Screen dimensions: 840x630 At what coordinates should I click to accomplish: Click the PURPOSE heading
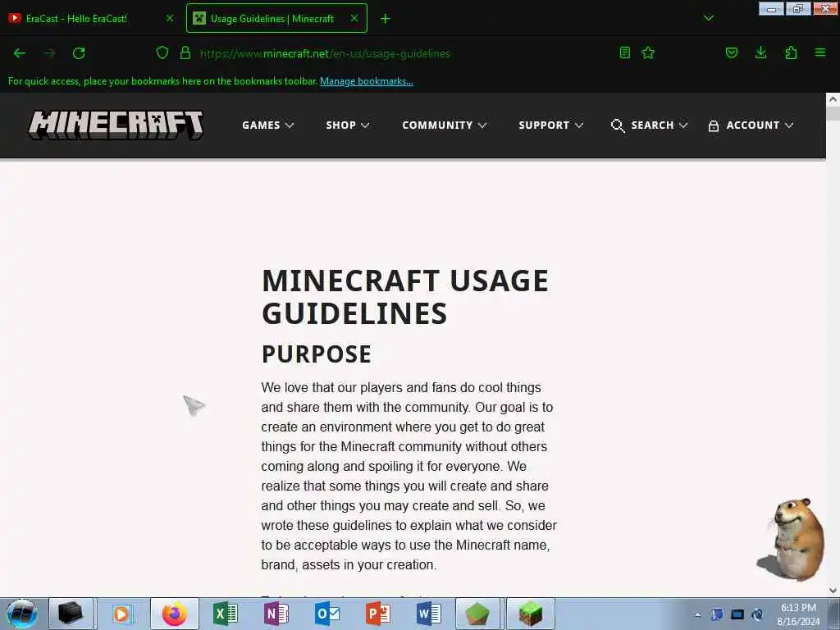[x=316, y=354]
